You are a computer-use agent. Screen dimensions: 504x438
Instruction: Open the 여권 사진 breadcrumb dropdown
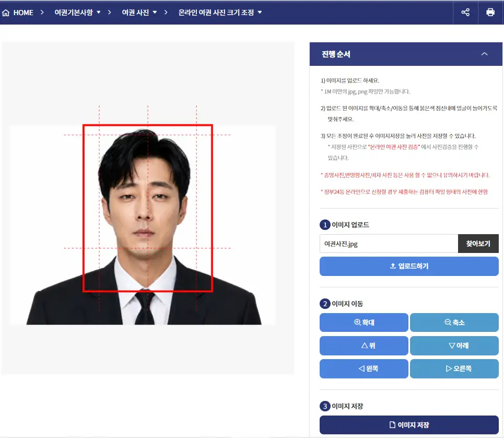139,13
